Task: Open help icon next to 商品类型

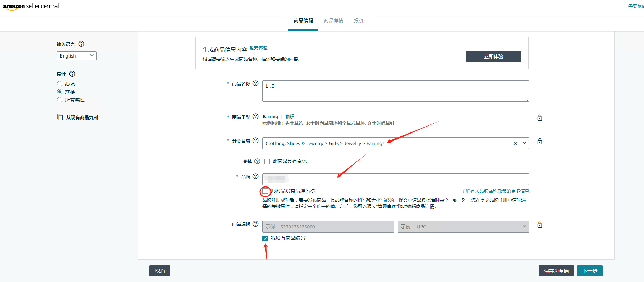Action: (256, 116)
